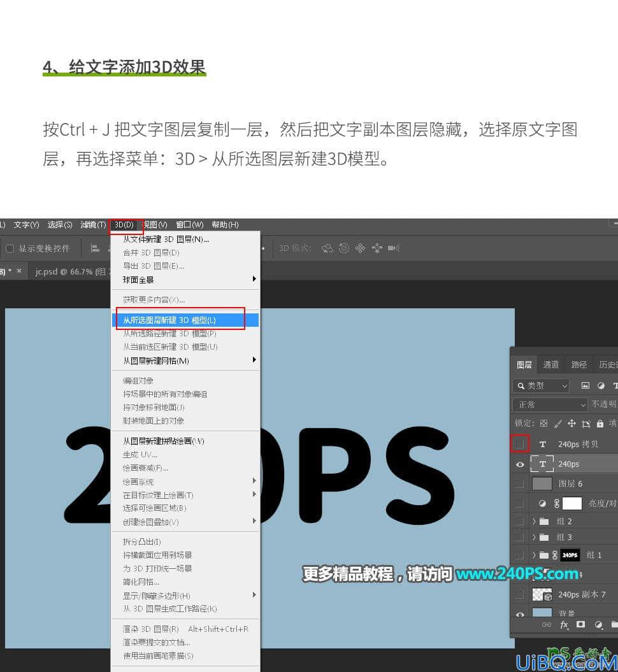Choose 从所选图层新建 3D 模型(L)
Screen dimensions: 618x672
coord(185,320)
